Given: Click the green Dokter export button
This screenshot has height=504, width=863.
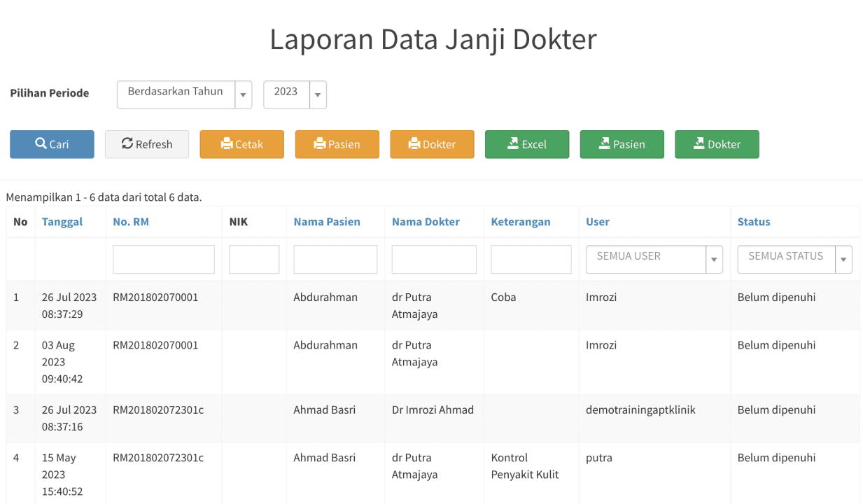Looking at the screenshot, I should coord(717,144).
